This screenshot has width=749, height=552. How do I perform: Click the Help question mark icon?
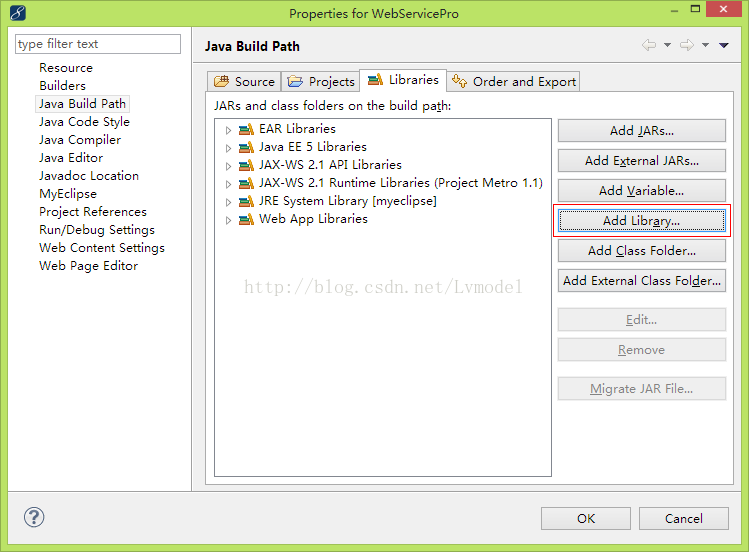pos(34,517)
